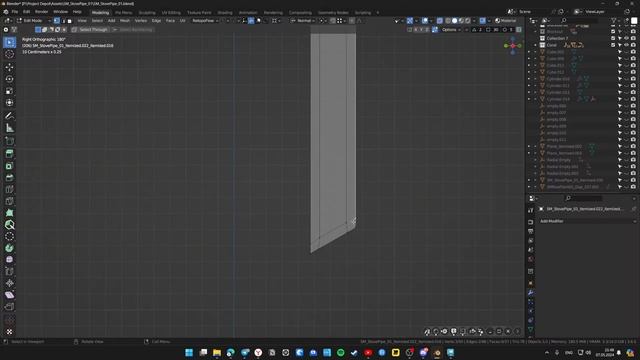Open File Explorer from the taskbar
The height and width of the screenshot is (360, 640).
tap(217, 353)
